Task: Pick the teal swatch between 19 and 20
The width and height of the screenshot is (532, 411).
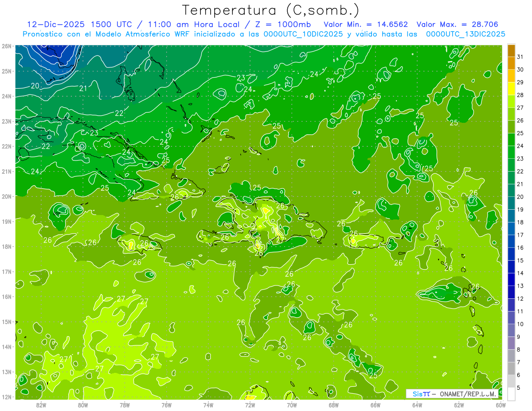Action: click(x=511, y=204)
